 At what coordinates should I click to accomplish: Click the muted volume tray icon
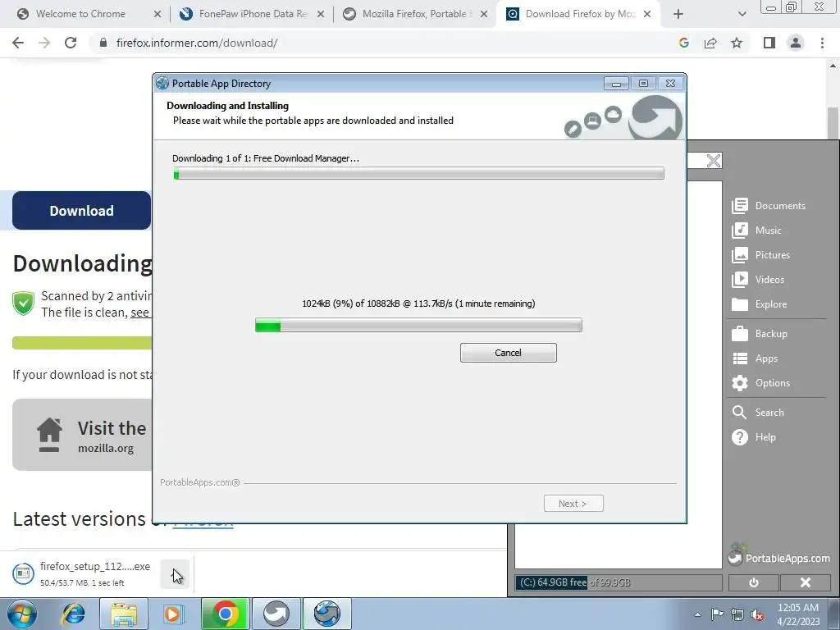tap(757, 614)
